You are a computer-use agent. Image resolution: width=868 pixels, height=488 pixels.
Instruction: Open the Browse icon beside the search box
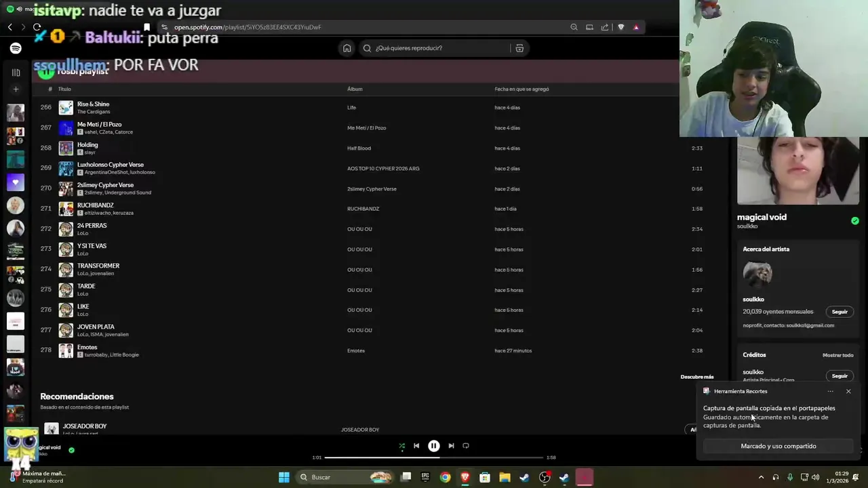519,48
